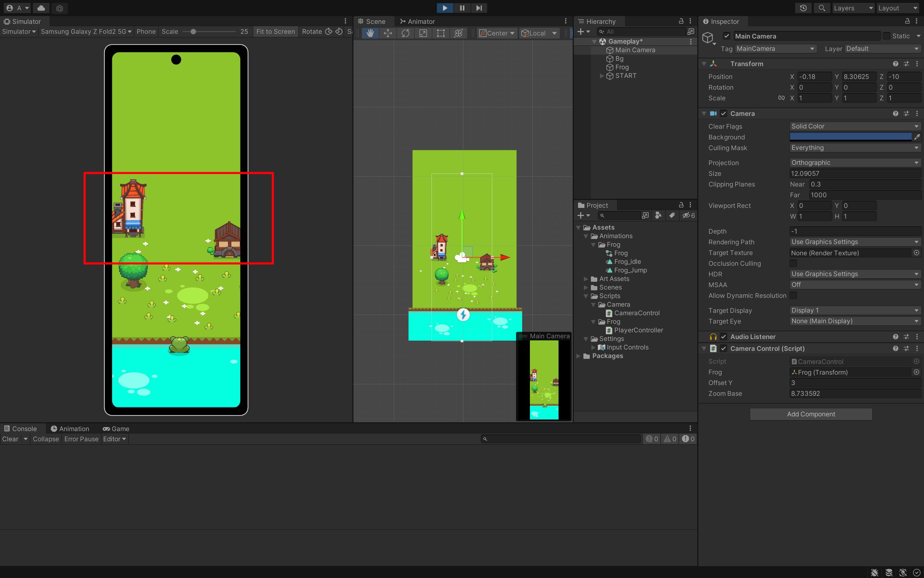Open the Clear Flags dropdown
Screen dimensions: 924x578
(x=855, y=126)
